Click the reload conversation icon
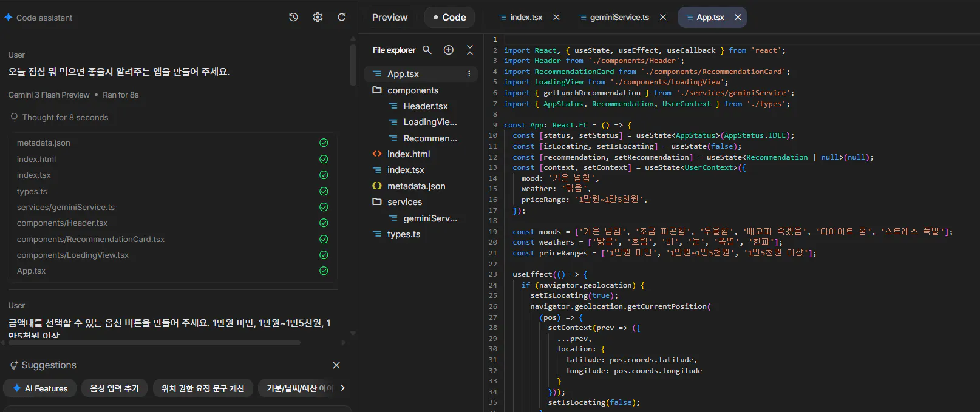 click(x=342, y=17)
